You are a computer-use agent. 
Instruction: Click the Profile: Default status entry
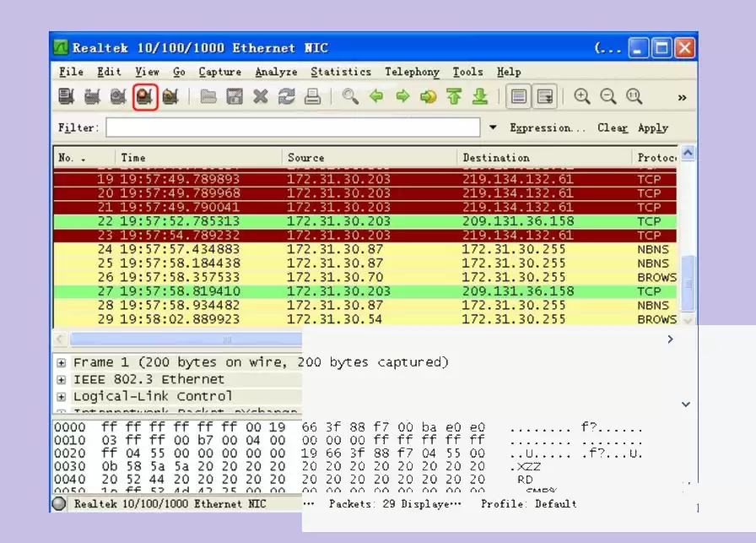point(528,504)
